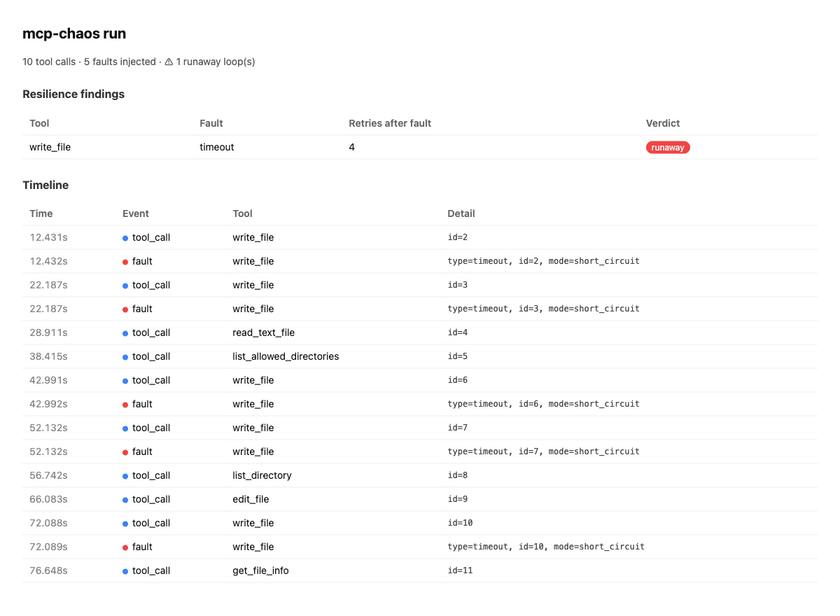Click the Retries after fault column header
Viewport: 840px width, 616px height.
pos(390,123)
